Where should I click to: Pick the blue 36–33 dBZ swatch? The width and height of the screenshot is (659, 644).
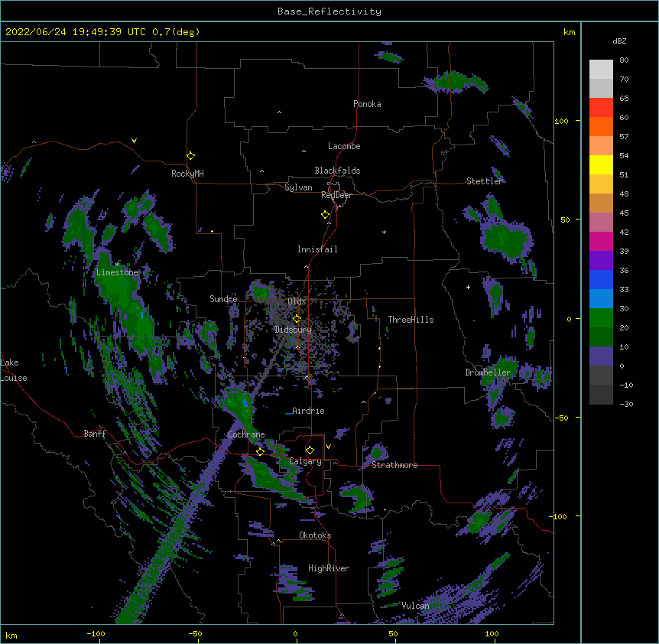(x=601, y=279)
